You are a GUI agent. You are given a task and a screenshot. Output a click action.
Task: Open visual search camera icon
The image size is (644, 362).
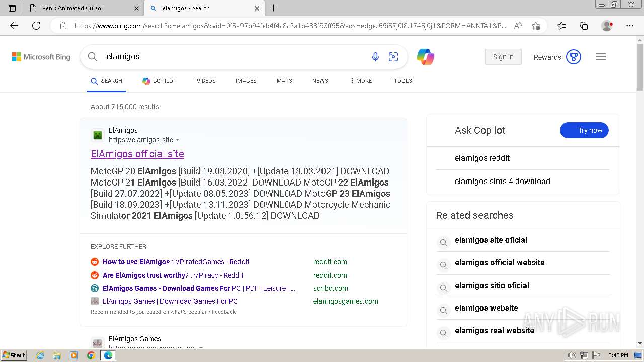click(x=393, y=57)
